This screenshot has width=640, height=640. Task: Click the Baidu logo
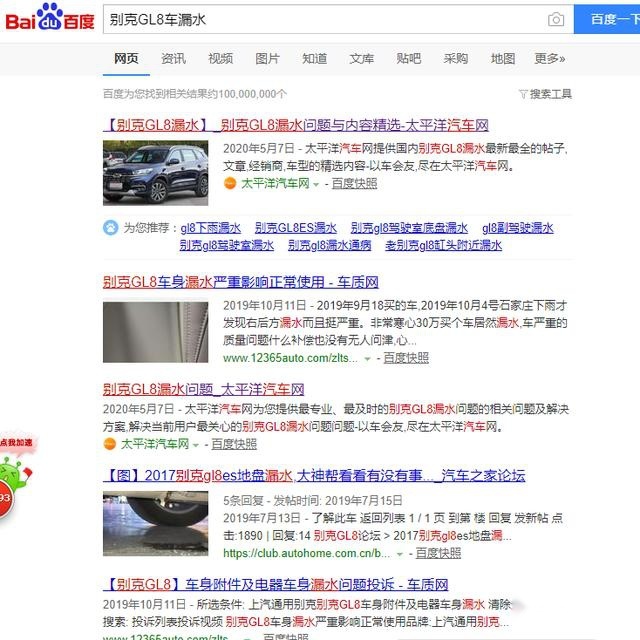pos(49,17)
